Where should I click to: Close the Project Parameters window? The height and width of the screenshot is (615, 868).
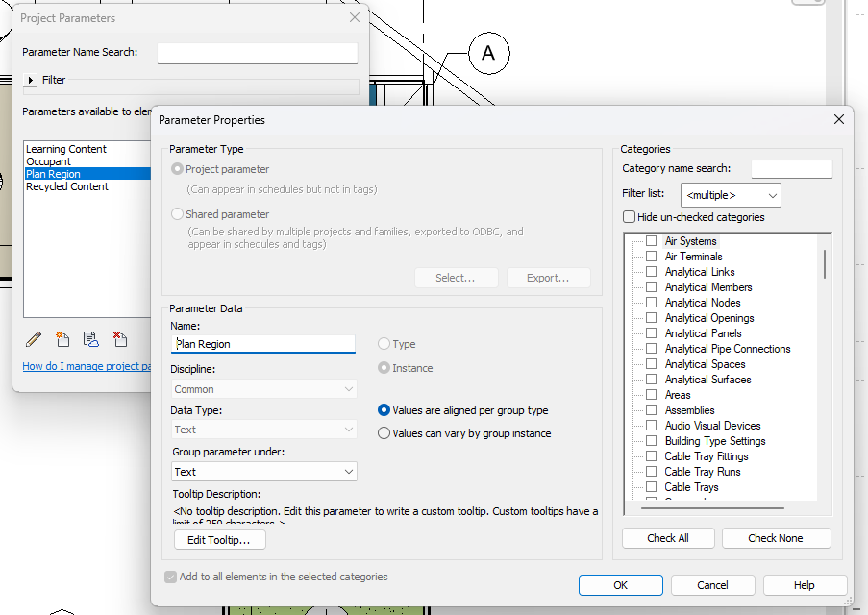pos(355,17)
